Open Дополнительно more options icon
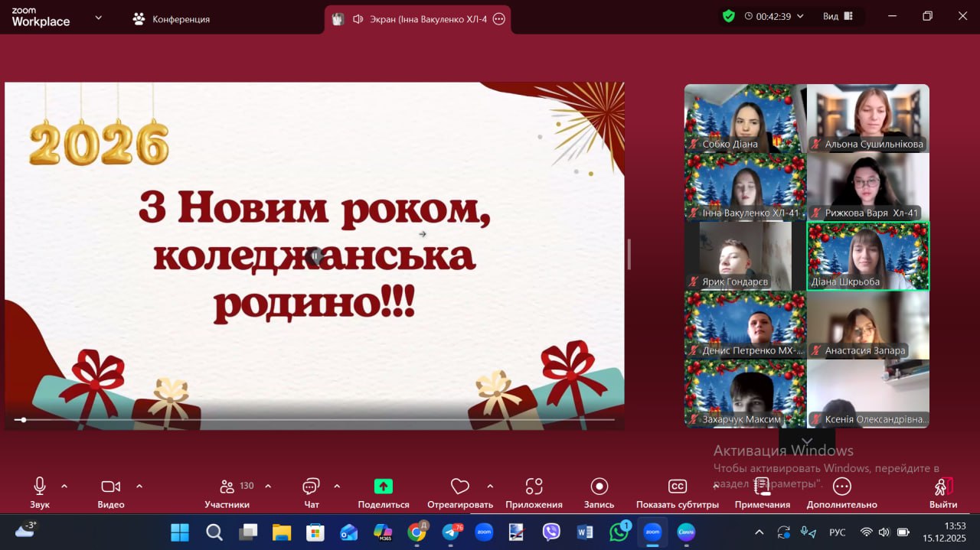Image resolution: width=980 pixels, height=550 pixels. pyautogui.click(x=841, y=487)
